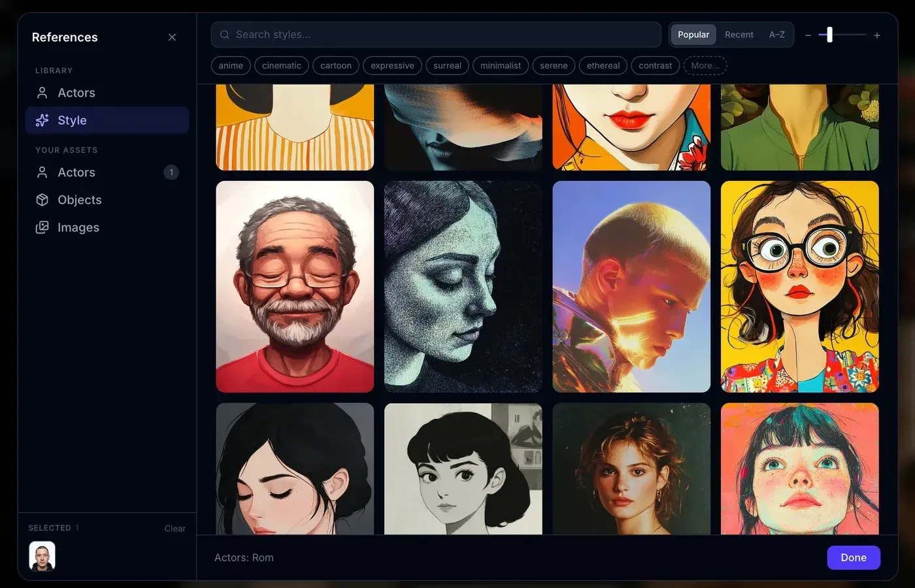
Task: Open the Images asset panel
Action: 78,227
